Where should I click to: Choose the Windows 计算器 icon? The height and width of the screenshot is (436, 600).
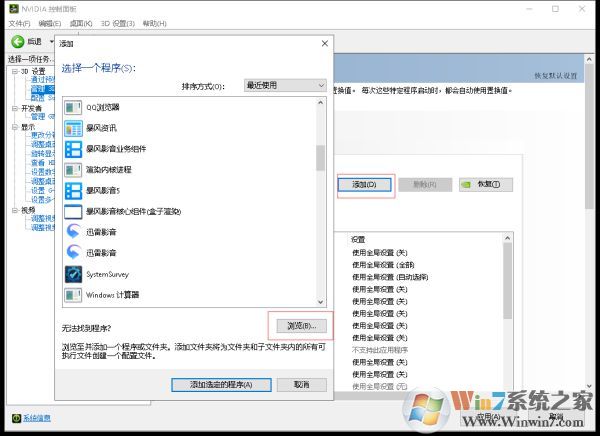coord(73,295)
